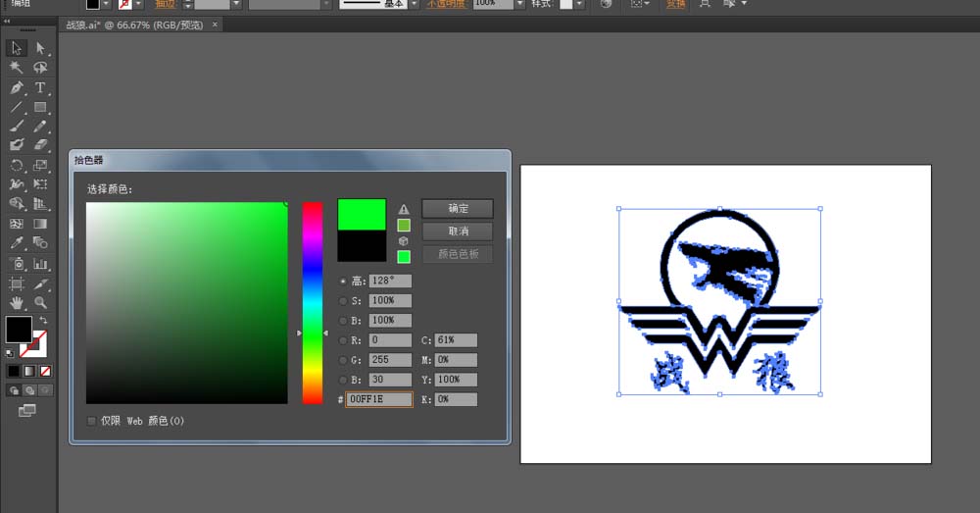Select the Scale tool
Viewport: 980px width, 513px height.
pos(40,165)
